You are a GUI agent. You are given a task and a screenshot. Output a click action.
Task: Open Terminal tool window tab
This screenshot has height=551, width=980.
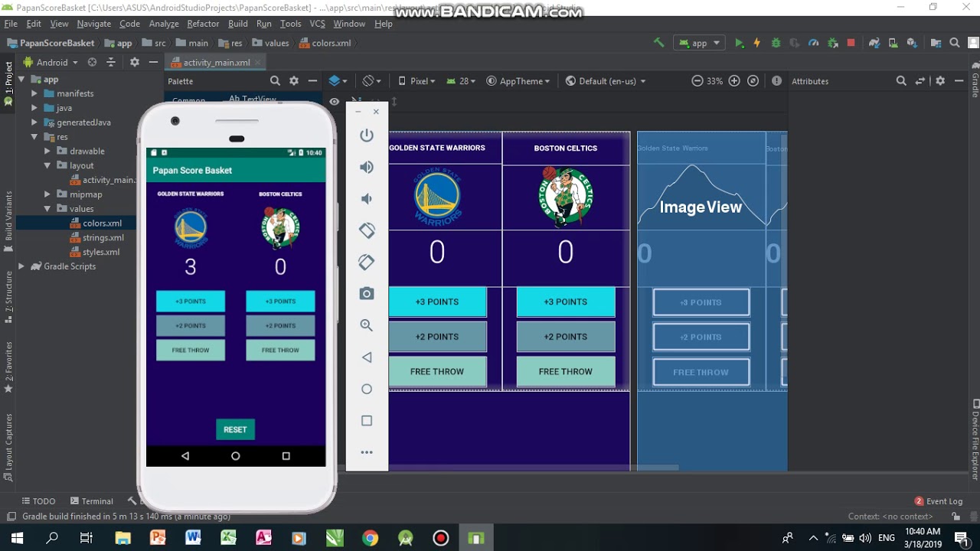(91, 501)
